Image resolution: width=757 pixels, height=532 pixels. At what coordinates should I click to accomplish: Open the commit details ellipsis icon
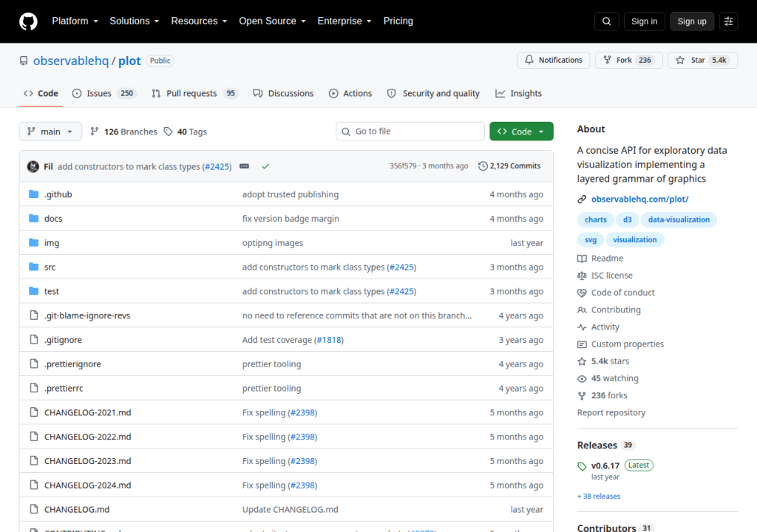click(x=244, y=166)
